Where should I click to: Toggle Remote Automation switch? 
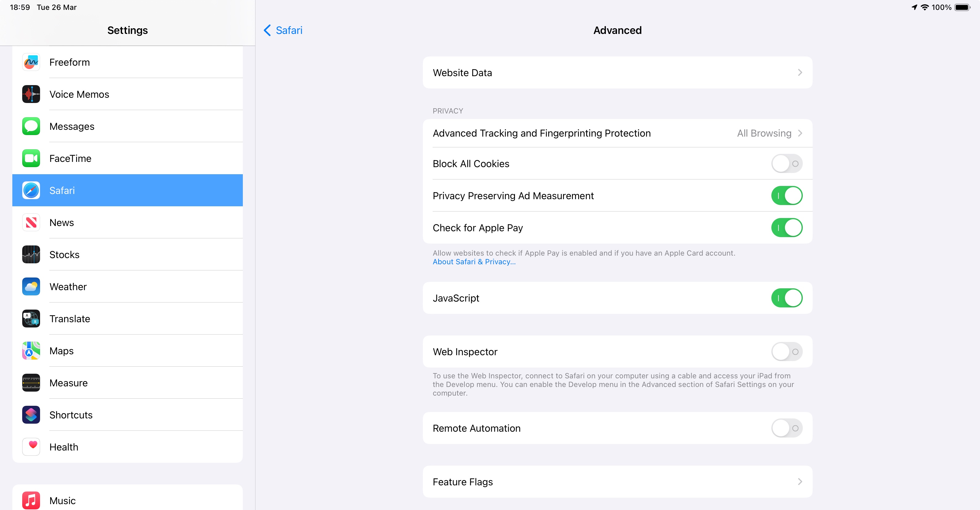(x=786, y=428)
